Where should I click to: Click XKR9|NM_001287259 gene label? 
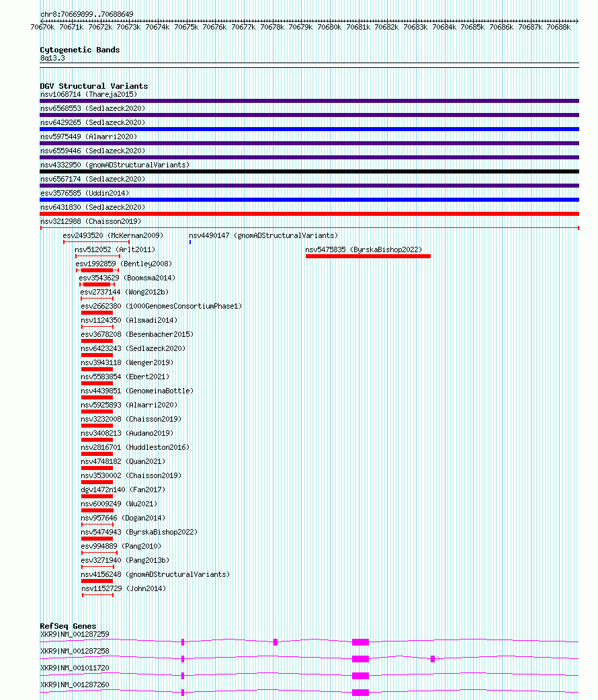[x=75, y=634]
